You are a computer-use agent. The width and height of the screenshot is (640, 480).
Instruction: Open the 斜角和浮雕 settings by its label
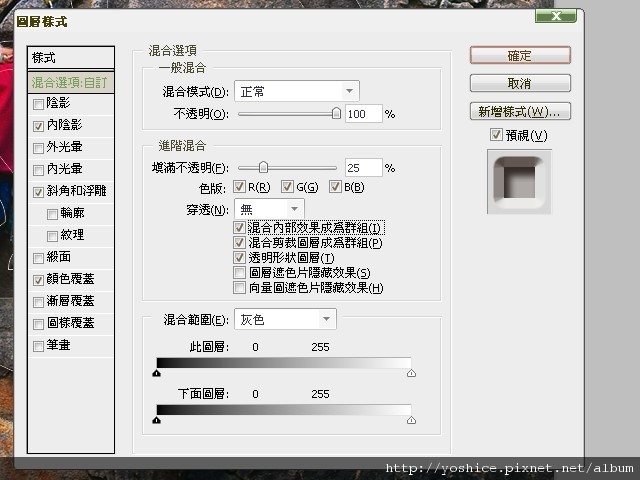(x=76, y=191)
